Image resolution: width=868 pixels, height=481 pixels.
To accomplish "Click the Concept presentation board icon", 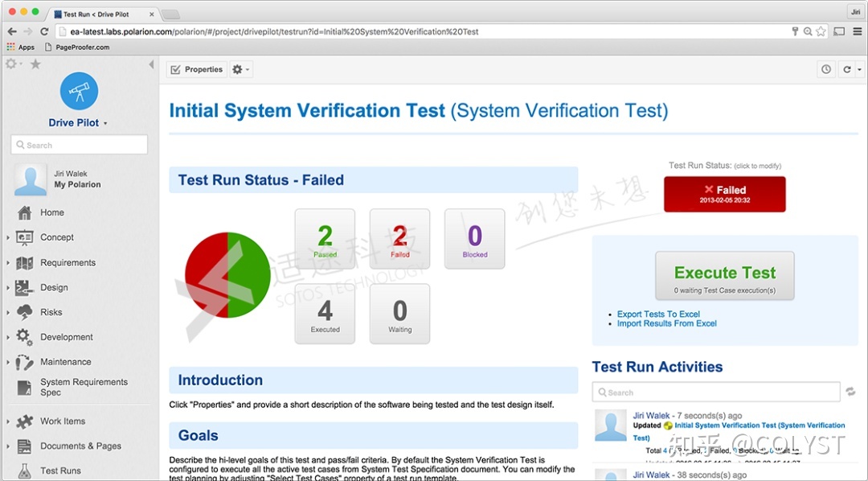I will pos(24,237).
